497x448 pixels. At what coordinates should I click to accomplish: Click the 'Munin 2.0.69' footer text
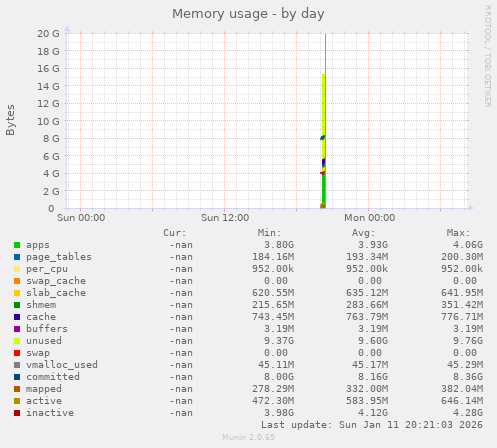(249, 437)
